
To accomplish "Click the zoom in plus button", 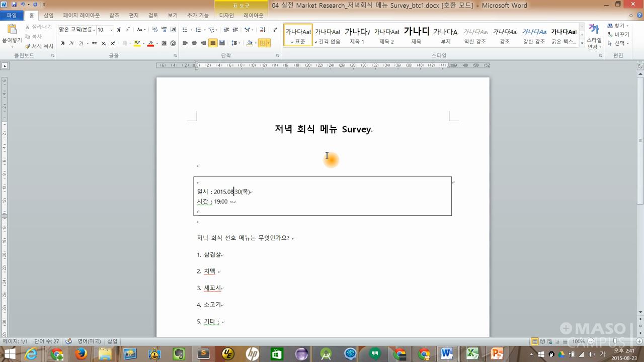I will coord(638,342).
